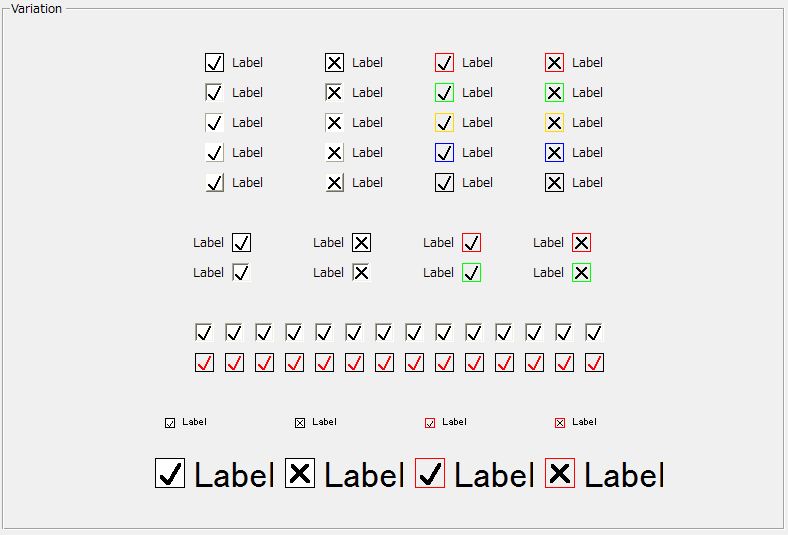Click first checkbox in unlabeled red checkmark row
The image size is (788, 535).
click(204, 363)
